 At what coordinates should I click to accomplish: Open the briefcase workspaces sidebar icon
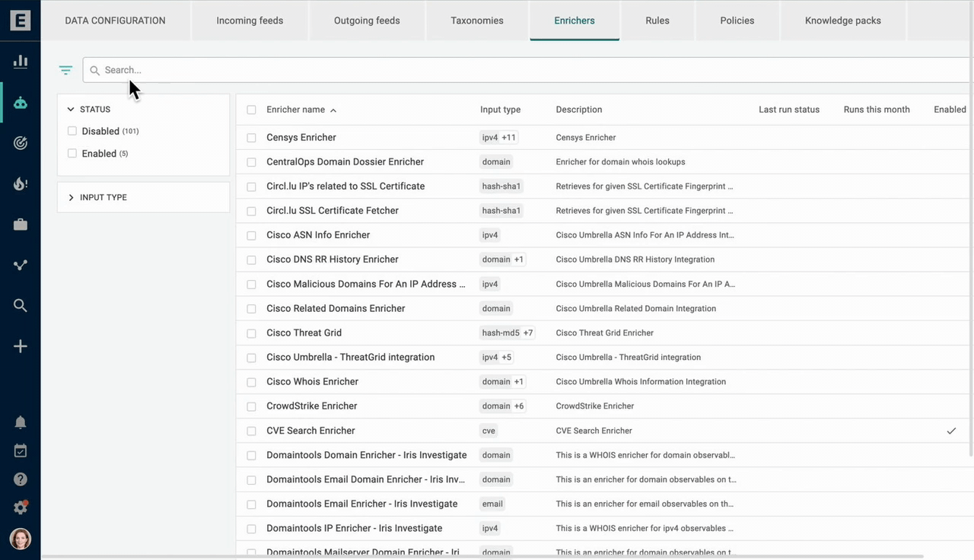coord(21,224)
